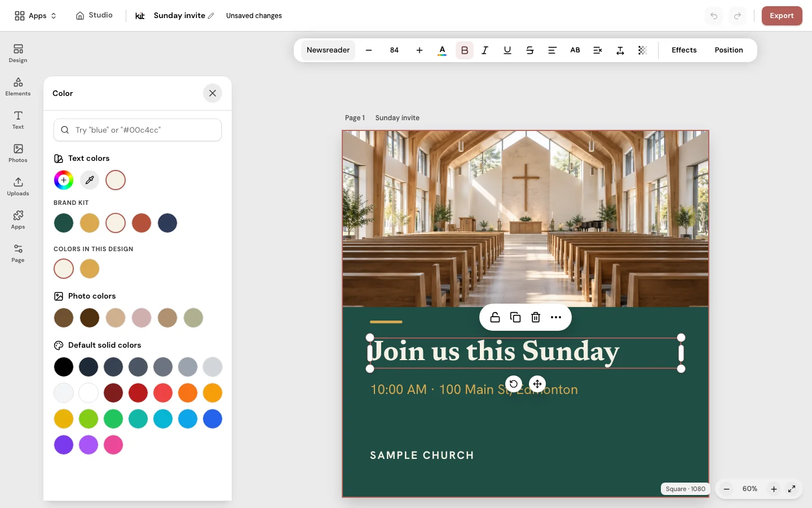Choose the navy Brand Kit swatch

click(x=167, y=223)
